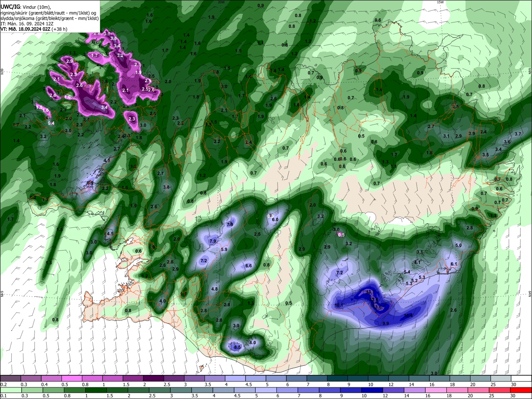Image resolution: width=532 pixels, height=399 pixels.
Task: Click the 10.1 precipitation value
Action: click(339, 305)
